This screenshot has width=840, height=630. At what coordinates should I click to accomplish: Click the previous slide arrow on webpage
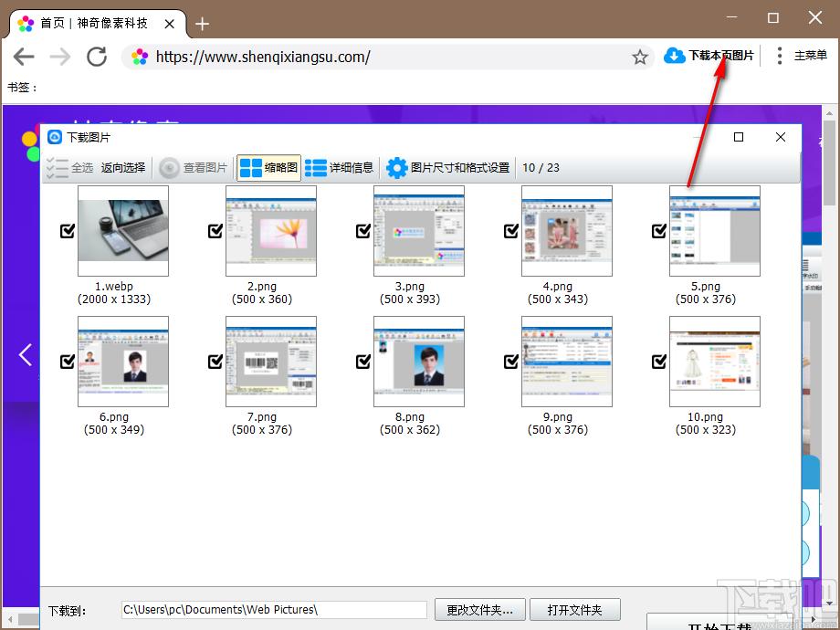point(26,354)
